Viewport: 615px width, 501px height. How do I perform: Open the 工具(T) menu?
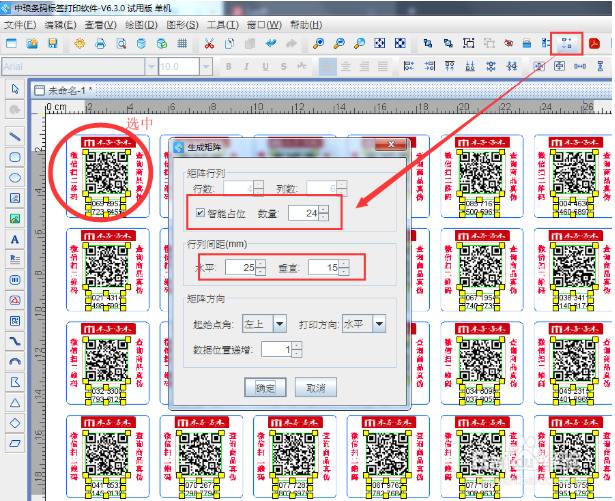(x=222, y=25)
